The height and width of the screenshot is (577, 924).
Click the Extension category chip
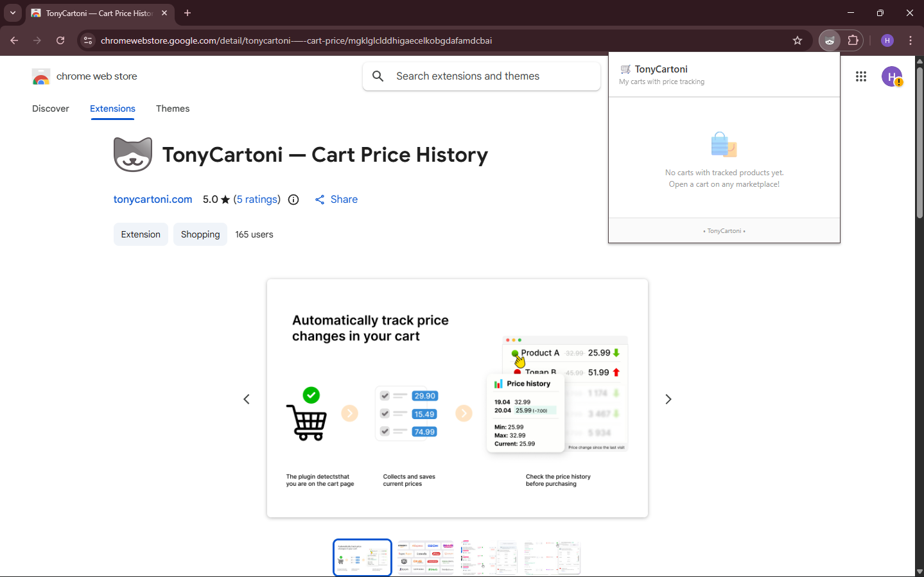(141, 234)
